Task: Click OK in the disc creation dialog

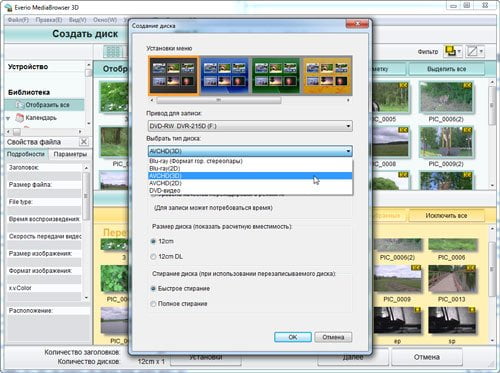Action: click(293, 337)
